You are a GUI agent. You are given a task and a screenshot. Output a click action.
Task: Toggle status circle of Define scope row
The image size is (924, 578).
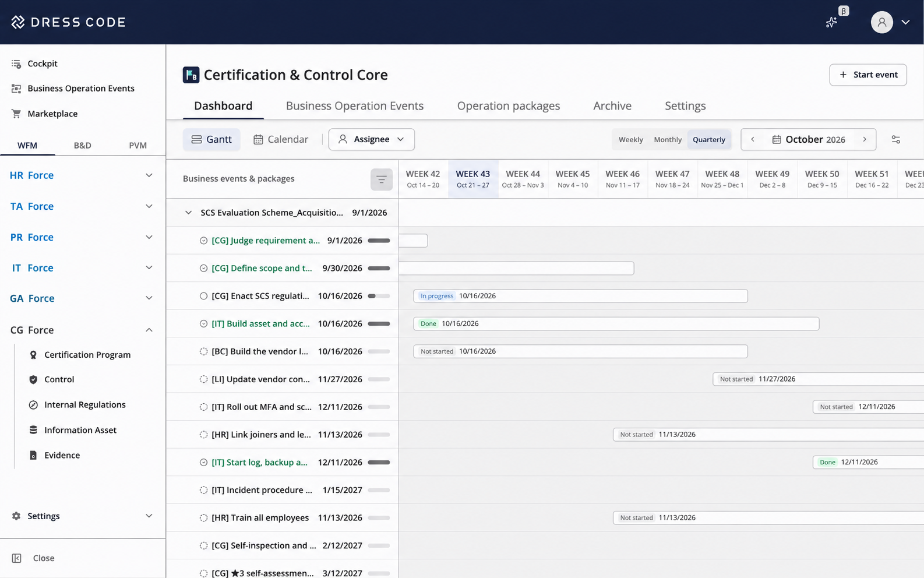coord(203,269)
